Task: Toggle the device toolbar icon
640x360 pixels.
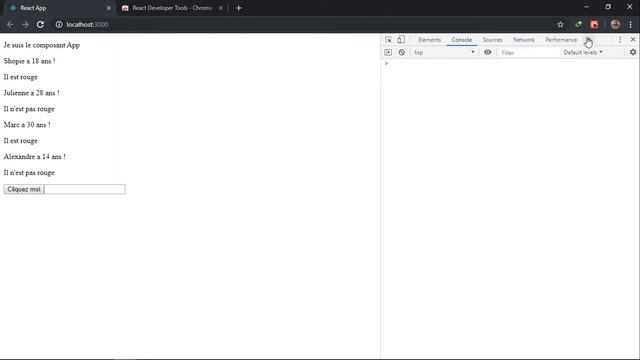Action: coord(401,40)
